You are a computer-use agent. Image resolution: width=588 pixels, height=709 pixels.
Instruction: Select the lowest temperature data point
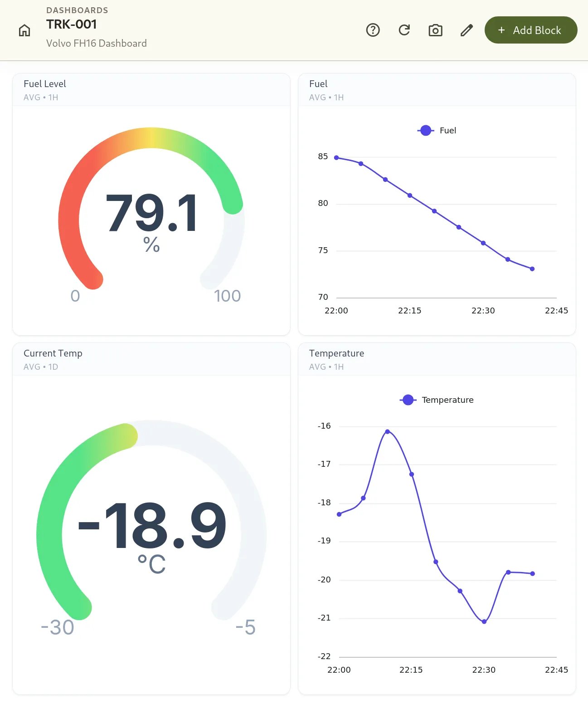click(x=484, y=622)
